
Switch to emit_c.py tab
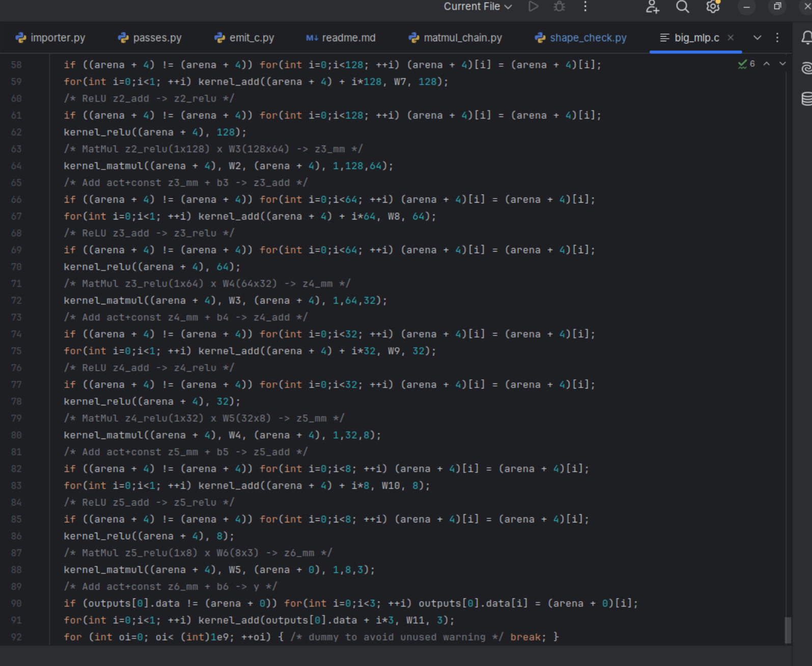[x=244, y=38]
